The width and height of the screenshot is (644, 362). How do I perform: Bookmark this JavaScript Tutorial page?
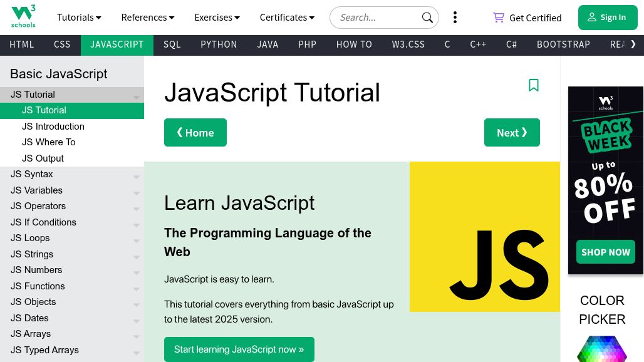click(534, 85)
